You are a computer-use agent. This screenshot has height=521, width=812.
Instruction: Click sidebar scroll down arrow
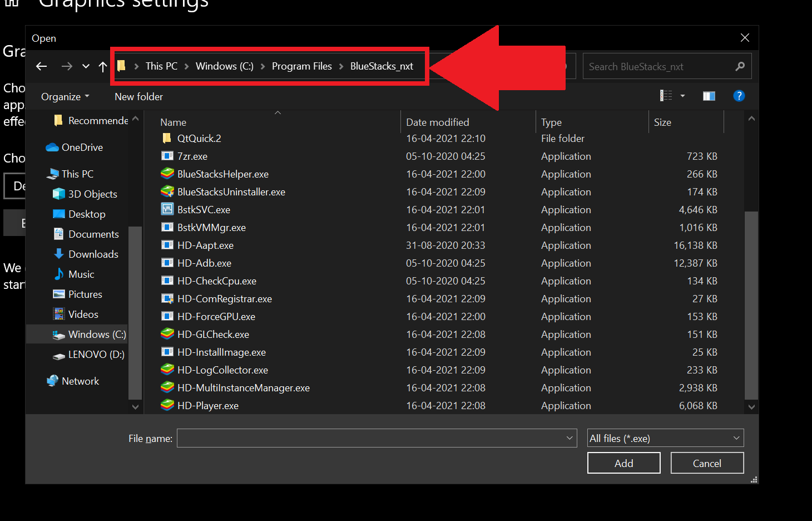click(135, 407)
